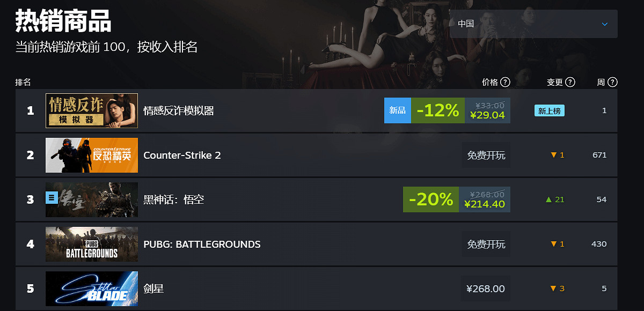The image size is (644, 311).
Task: Click the PUBG BATTLEGROUNDS capsule image
Action: click(92, 245)
